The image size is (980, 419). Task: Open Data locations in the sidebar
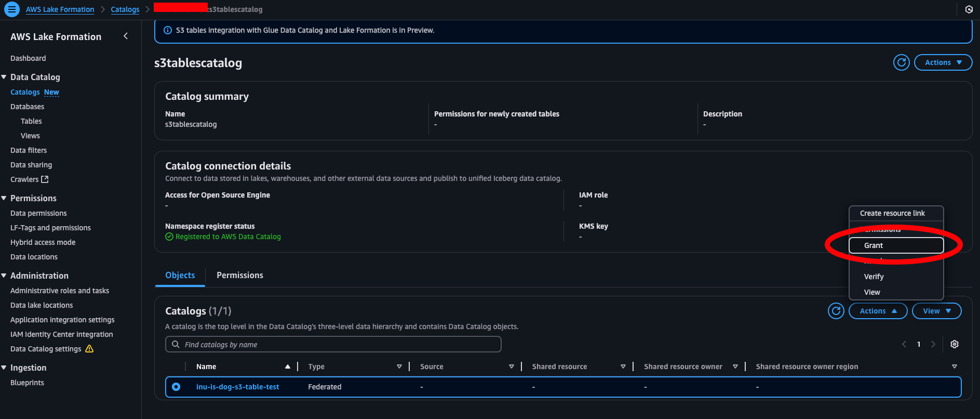coord(34,257)
